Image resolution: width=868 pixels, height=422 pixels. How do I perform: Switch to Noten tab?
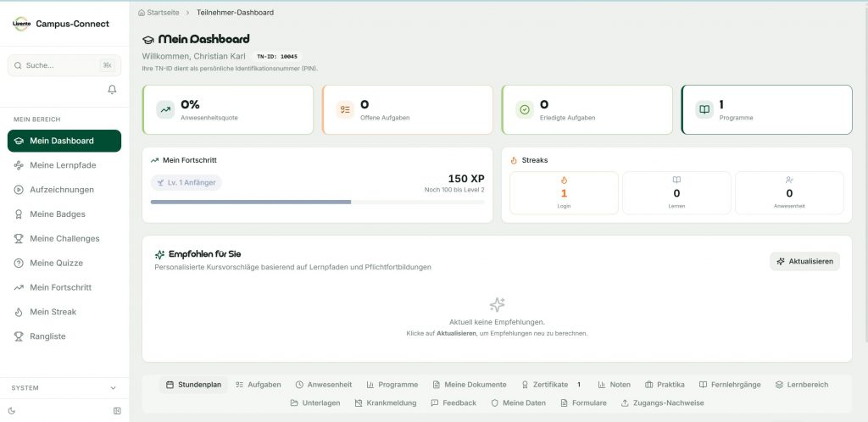[x=614, y=385]
